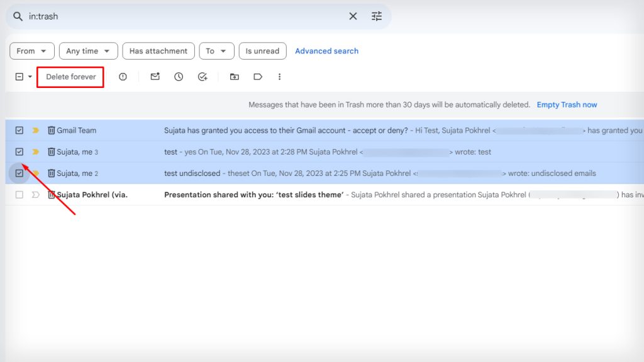Viewport: 644px width, 362px height.
Task: Open Advanced search
Action: 326,51
